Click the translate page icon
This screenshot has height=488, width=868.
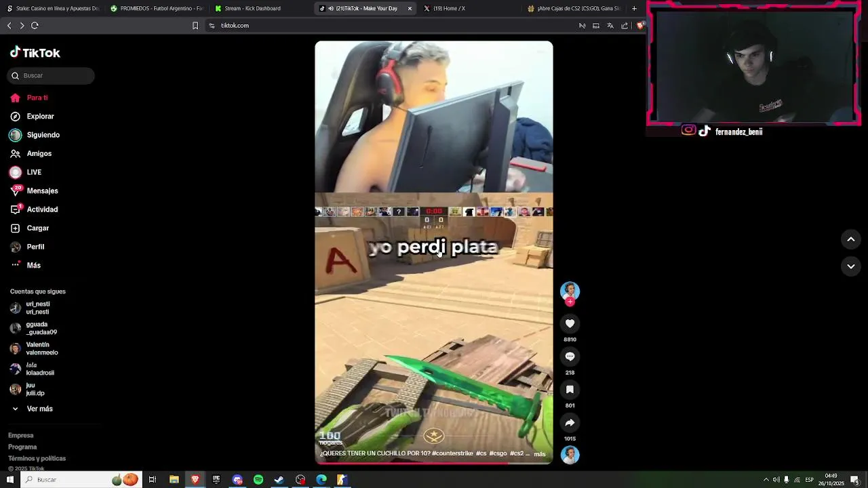610,25
